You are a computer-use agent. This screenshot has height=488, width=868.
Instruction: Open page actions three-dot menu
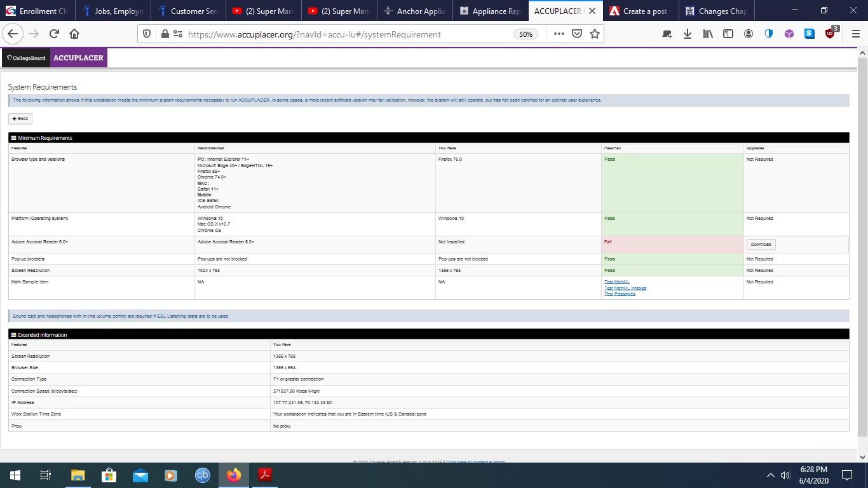559,34
